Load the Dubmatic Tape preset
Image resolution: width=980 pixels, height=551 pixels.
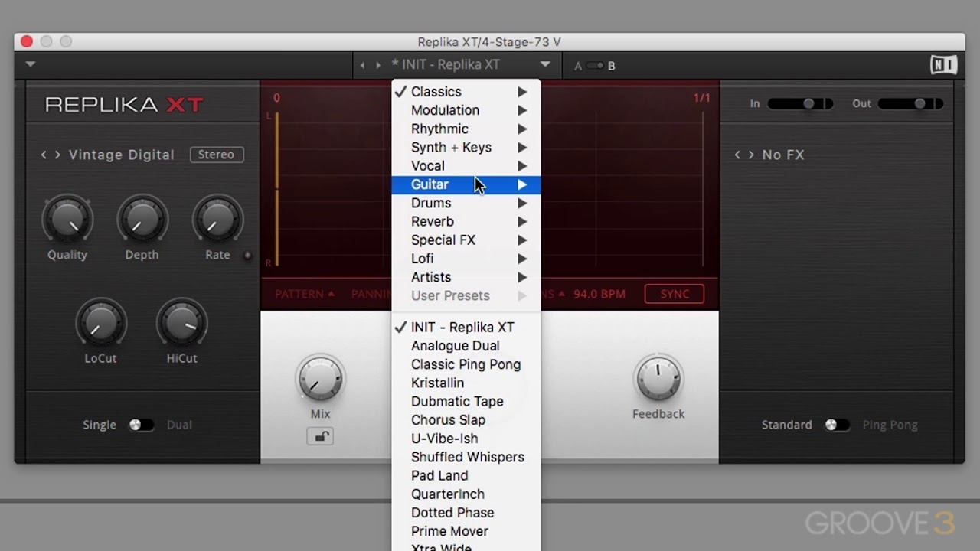tap(465, 401)
